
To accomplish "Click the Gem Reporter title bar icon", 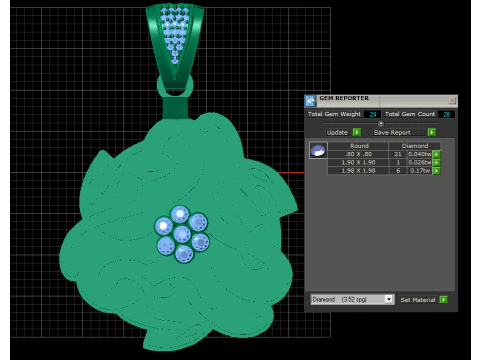I will 310,100.
